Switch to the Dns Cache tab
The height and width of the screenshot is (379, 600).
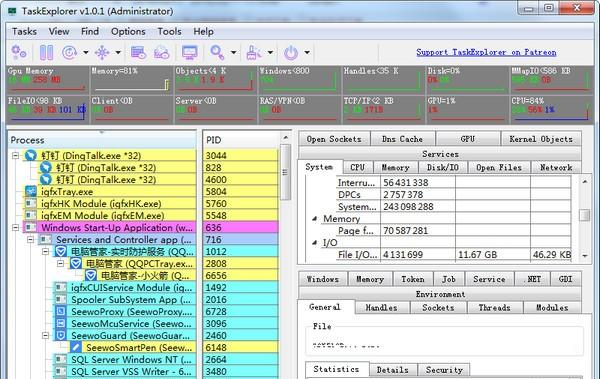tap(403, 139)
